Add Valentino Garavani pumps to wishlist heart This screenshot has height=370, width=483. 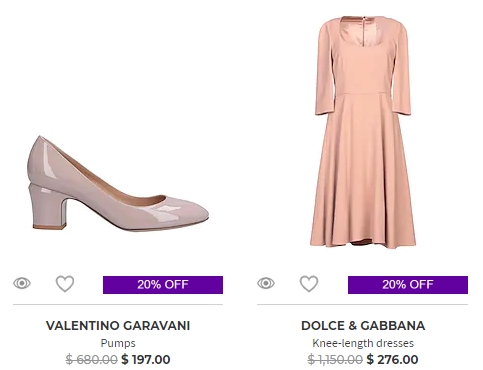point(65,284)
